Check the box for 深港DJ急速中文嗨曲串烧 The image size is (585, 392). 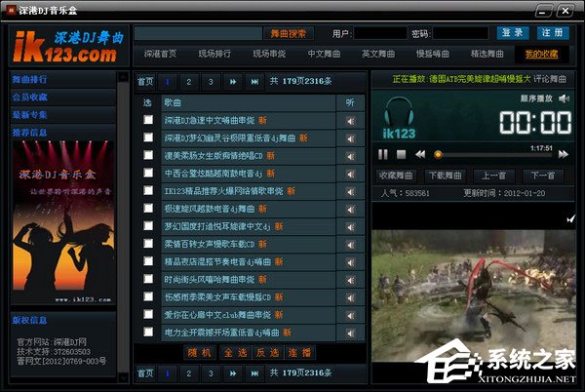click(x=148, y=119)
